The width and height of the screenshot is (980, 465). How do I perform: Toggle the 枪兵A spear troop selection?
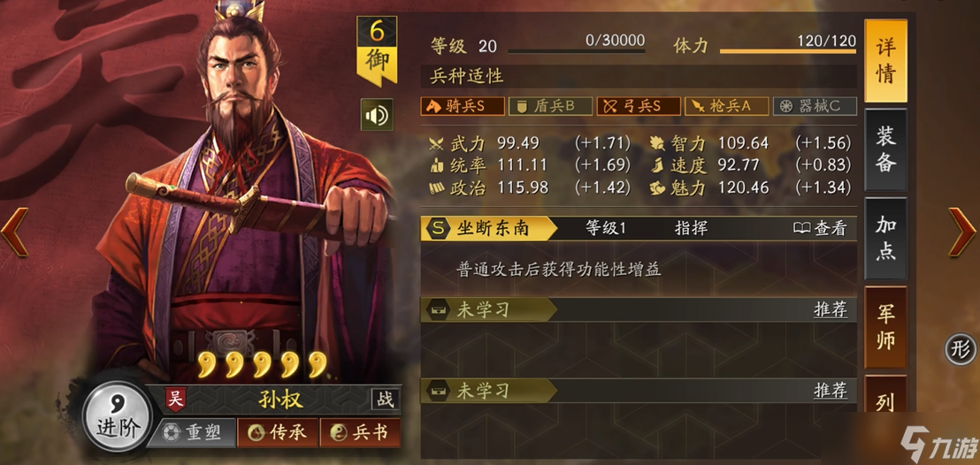(726, 106)
